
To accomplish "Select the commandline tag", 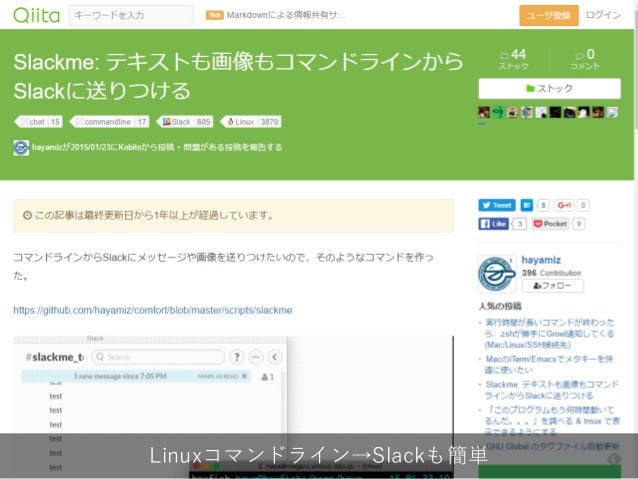I will [110, 122].
